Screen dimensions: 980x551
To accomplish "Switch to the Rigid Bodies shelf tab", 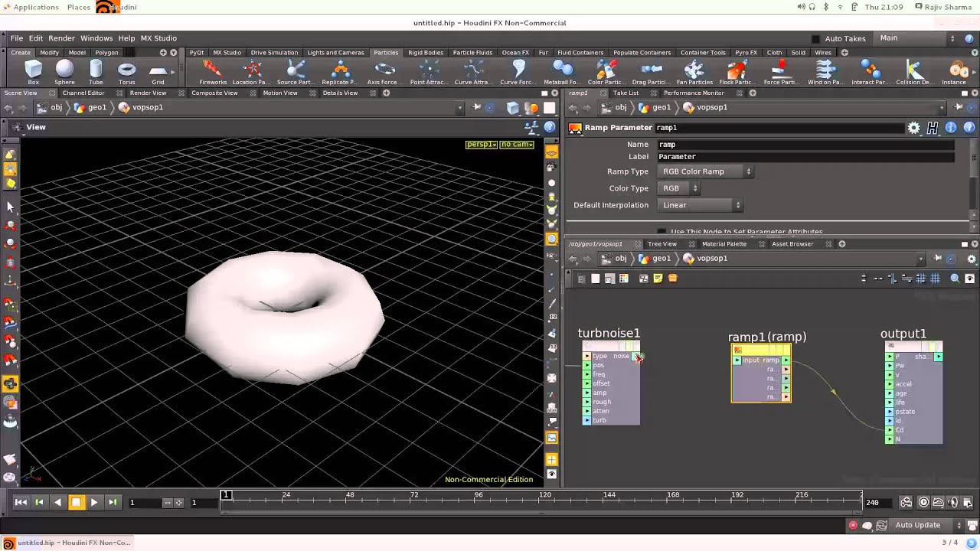I will (x=426, y=53).
